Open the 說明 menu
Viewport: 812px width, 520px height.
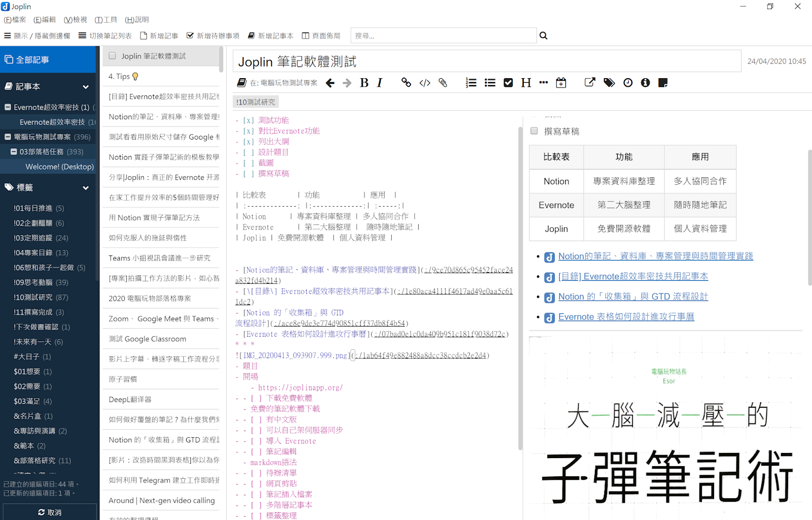137,20
